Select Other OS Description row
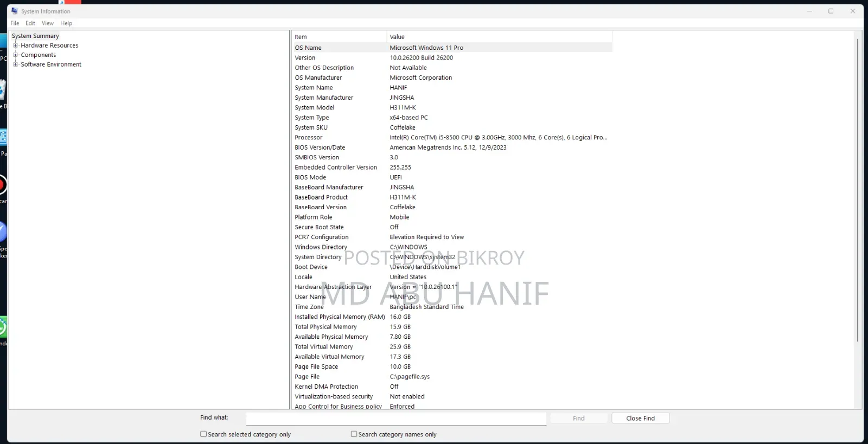 pos(452,68)
